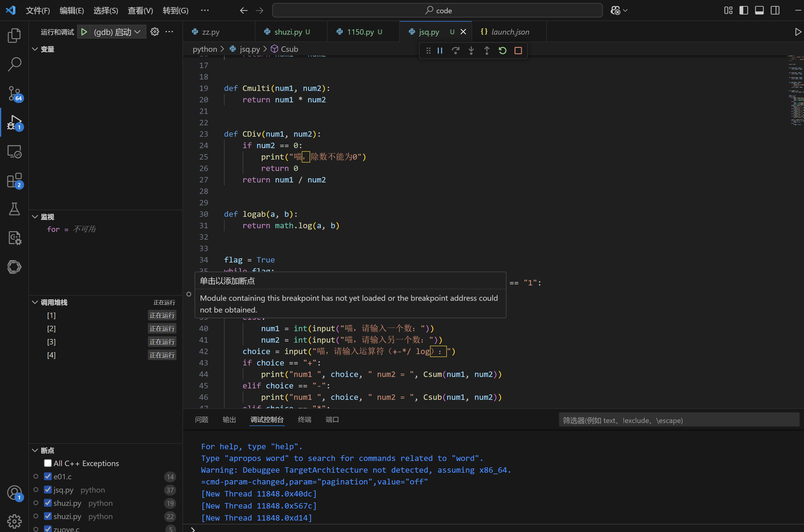The width and height of the screenshot is (804, 532).
Task: Open the Search view in activity bar
Action: (14, 64)
